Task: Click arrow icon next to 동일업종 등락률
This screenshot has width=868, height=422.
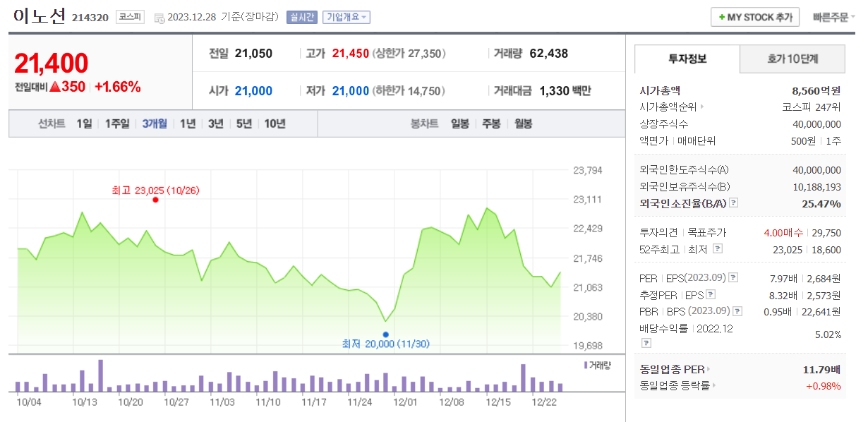Action: point(713,386)
